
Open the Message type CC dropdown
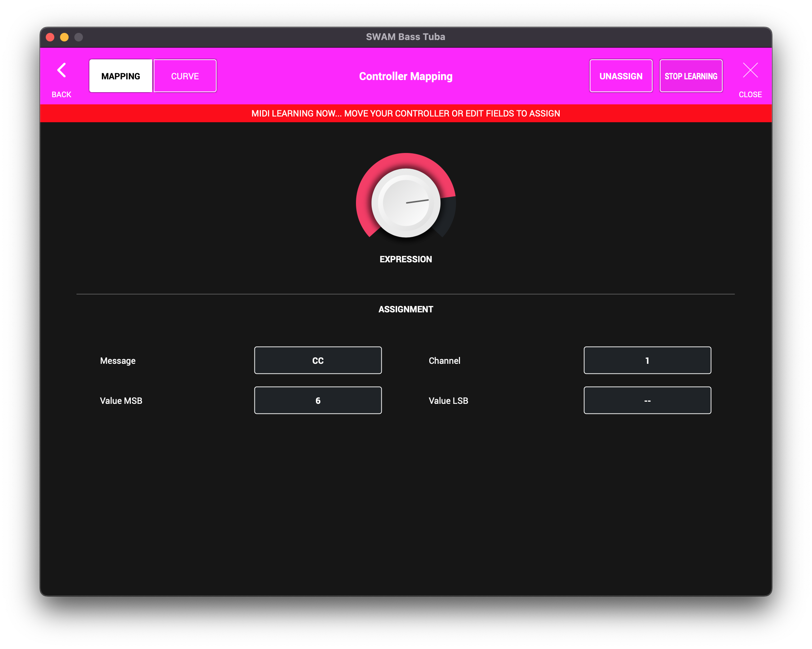[x=317, y=361]
